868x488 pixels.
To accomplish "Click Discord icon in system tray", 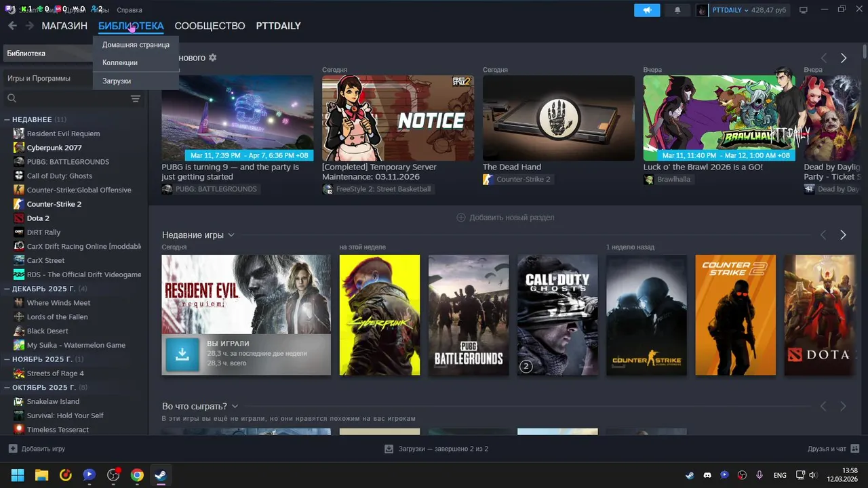I will (x=707, y=475).
